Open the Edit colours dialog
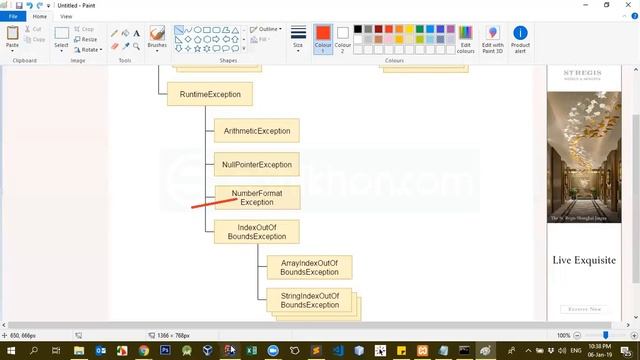Image resolution: width=640 pixels, height=360 pixels. pyautogui.click(x=465, y=39)
